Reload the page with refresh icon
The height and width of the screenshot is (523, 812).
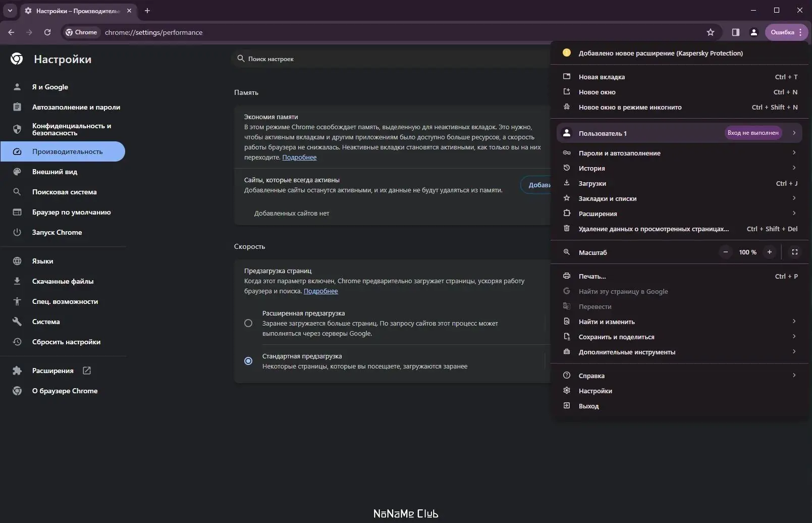click(47, 32)
